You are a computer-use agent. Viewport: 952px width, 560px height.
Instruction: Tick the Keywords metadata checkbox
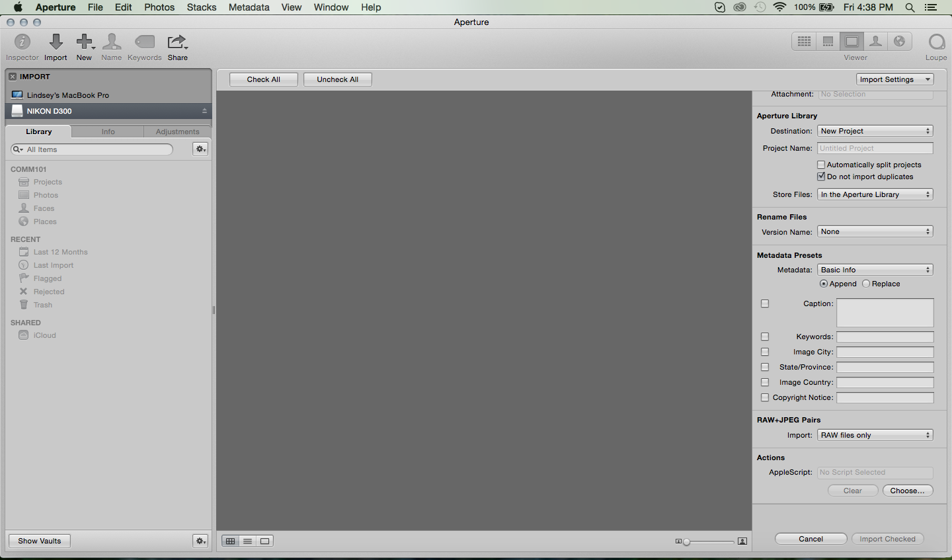pyautogui.click(x=765, y=337)
